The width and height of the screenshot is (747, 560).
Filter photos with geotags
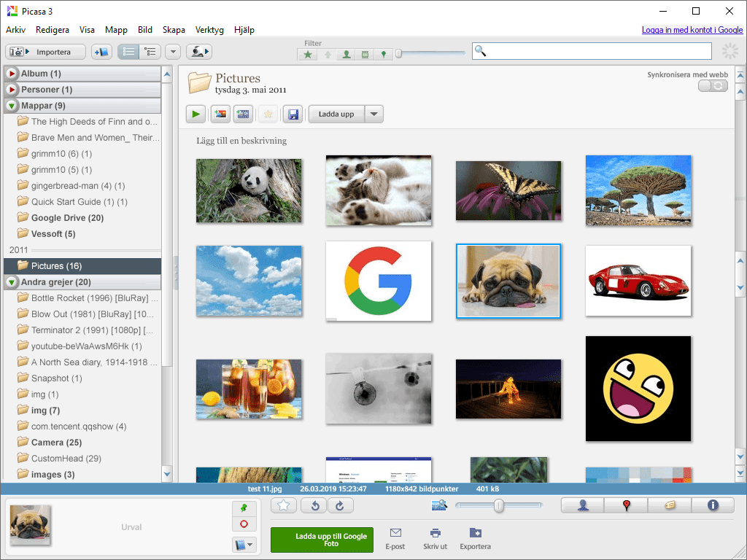(x=384, y=54)
